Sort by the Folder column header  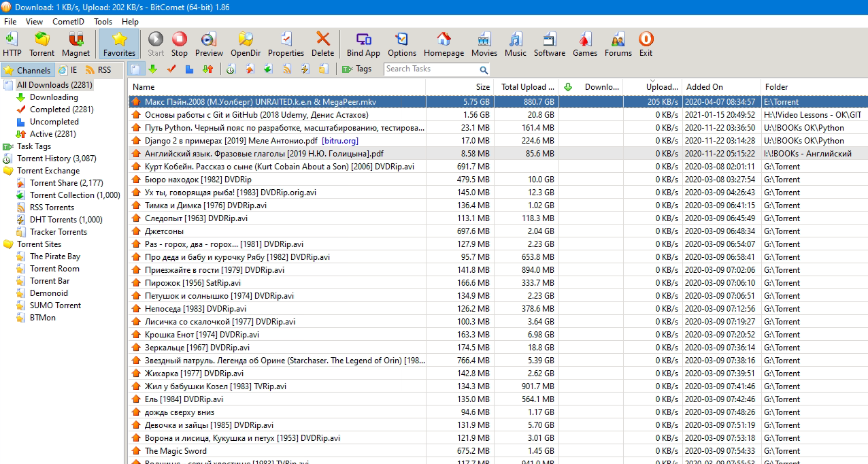click(x=814, y=87)
